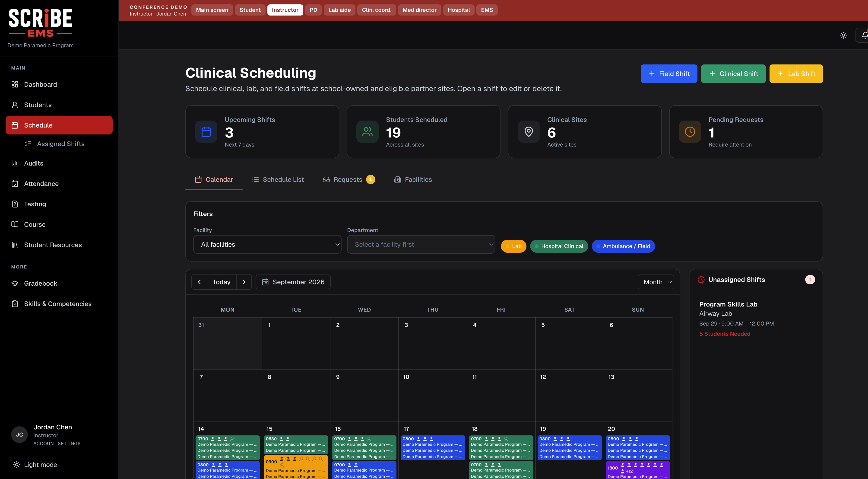
Task: Open the Facilities tab
Action: coord(413,180)
